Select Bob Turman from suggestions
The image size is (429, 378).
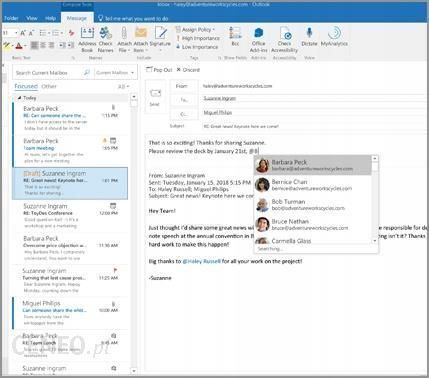coord(313,205)
